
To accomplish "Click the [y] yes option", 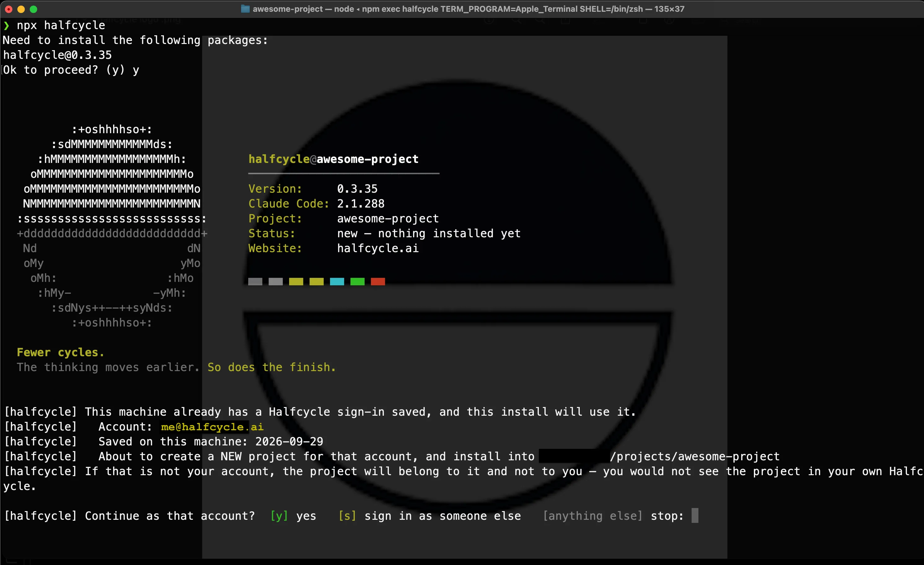I will tap(293, 516).
